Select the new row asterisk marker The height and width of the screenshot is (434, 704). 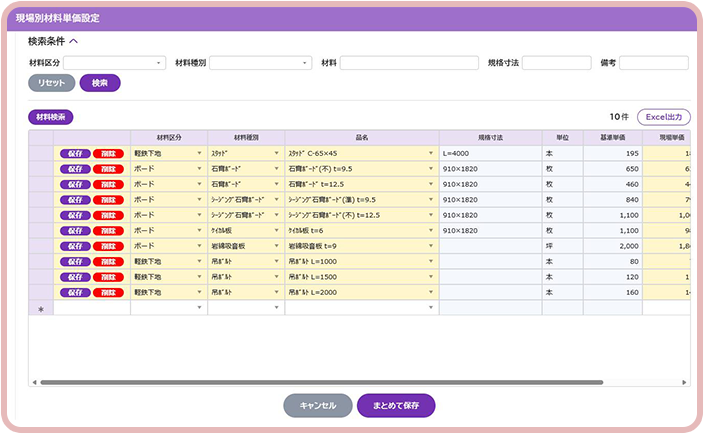41,309
